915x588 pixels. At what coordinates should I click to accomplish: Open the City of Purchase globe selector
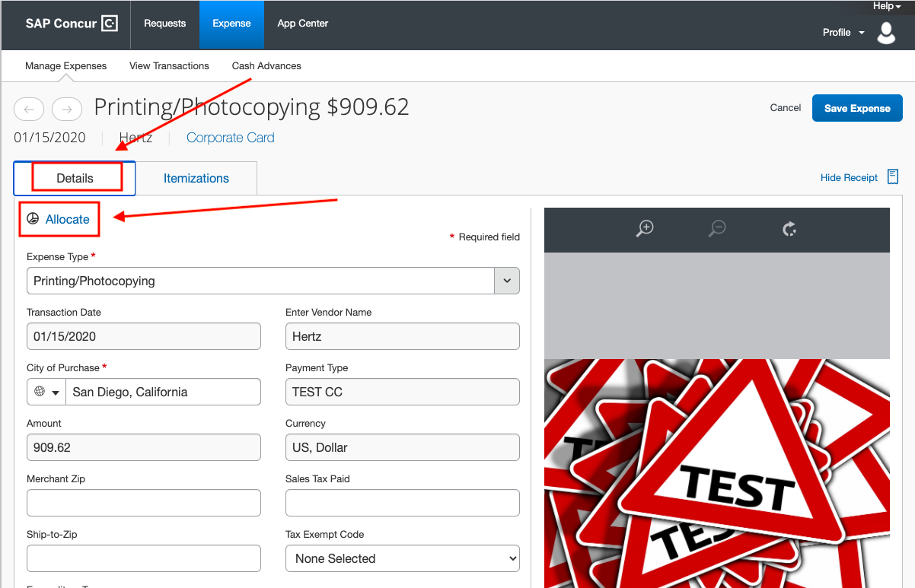pos(46,392)
